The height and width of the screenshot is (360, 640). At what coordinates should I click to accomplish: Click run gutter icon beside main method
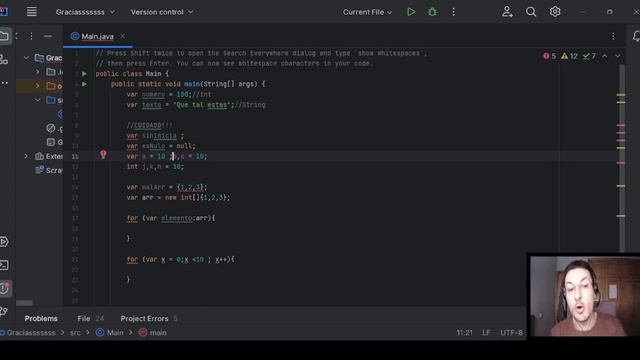[x=84, y=84]
